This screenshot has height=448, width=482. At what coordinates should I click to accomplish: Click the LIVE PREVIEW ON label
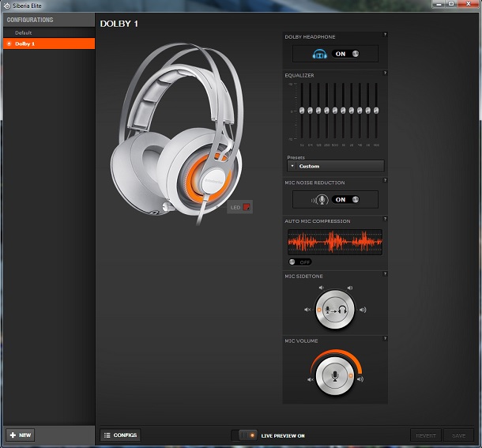coord(283,435)
